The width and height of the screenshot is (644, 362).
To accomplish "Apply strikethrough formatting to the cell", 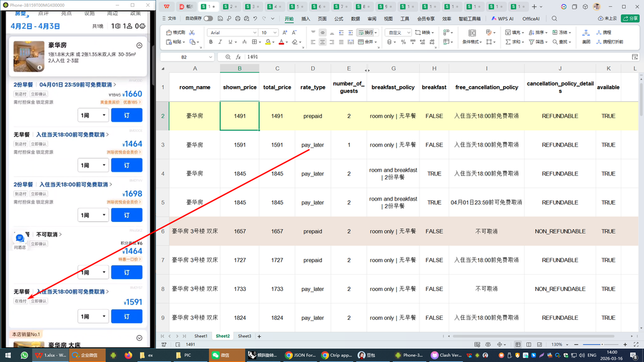I will click(x=245, y=42).
